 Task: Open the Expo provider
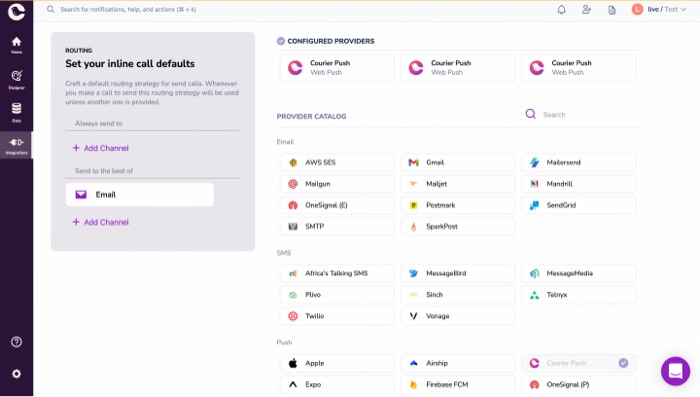[337, 384]
